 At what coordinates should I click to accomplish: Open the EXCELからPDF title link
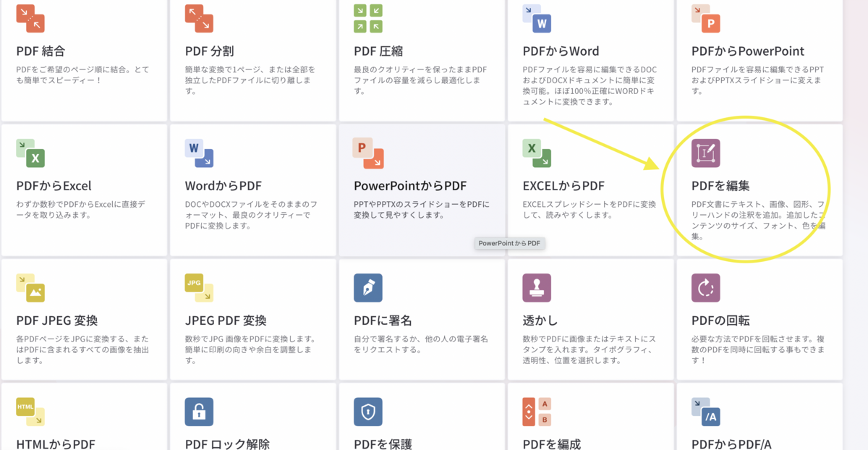point(563,186)
